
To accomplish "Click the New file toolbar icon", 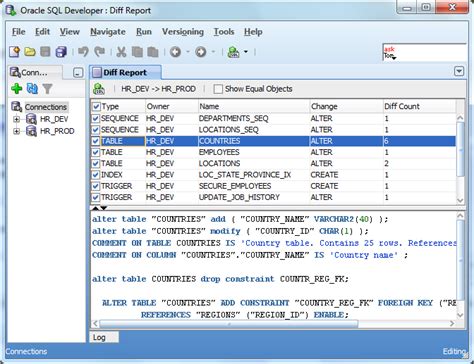I will [x=14, y=52].
